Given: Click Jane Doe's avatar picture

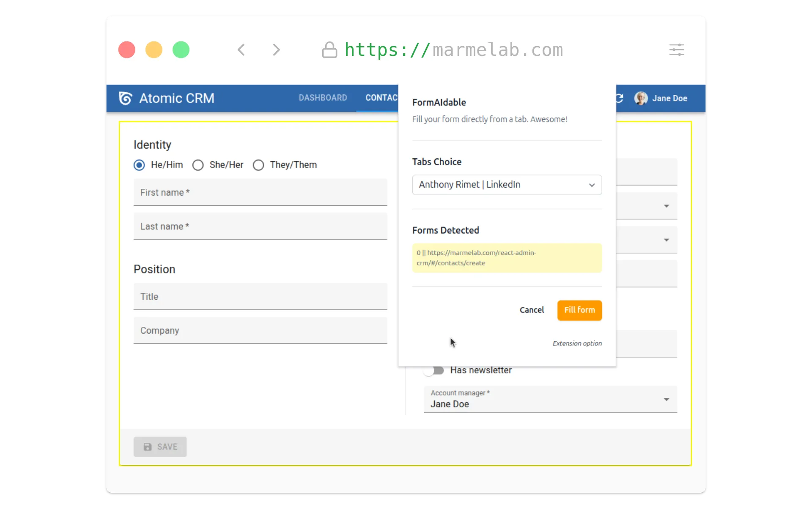Looking at the screenshot, I should coord(641,98).
